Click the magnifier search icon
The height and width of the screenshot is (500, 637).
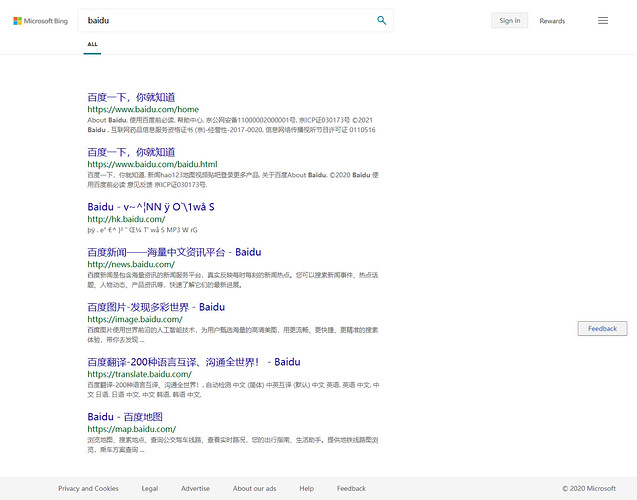pyautogui.click(x=381, y=20)
